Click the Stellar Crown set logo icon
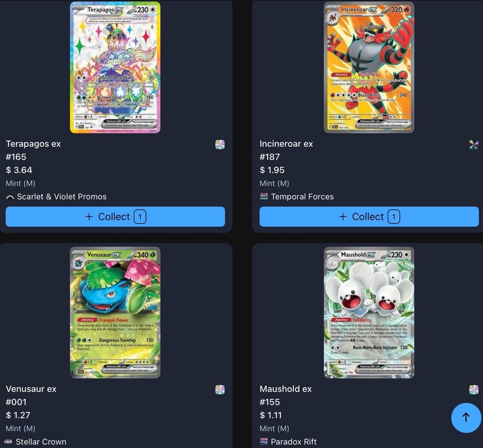The height and width of the screenshot is (448, 483). tap(9, 441)
